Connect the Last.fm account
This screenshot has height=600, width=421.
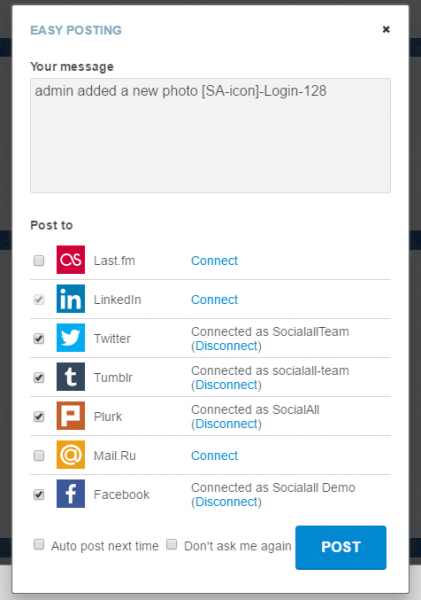point(214,261)
